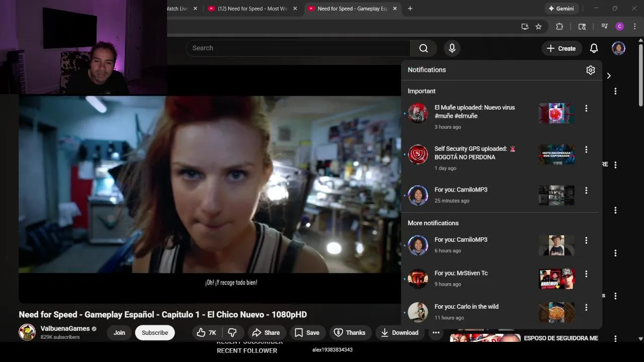Open options for El Muñe notification
The width and height of the screenshot is (644, 362).
click(586, 108)
